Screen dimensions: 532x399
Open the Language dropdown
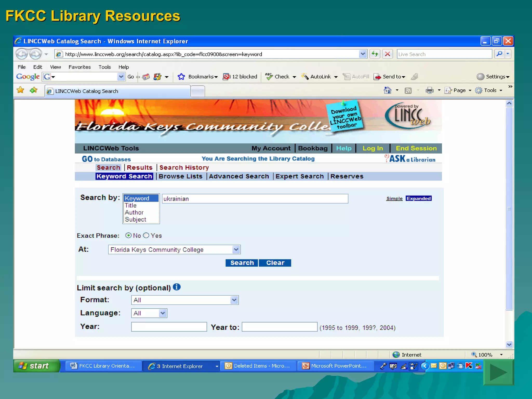[x=163, y=313]
